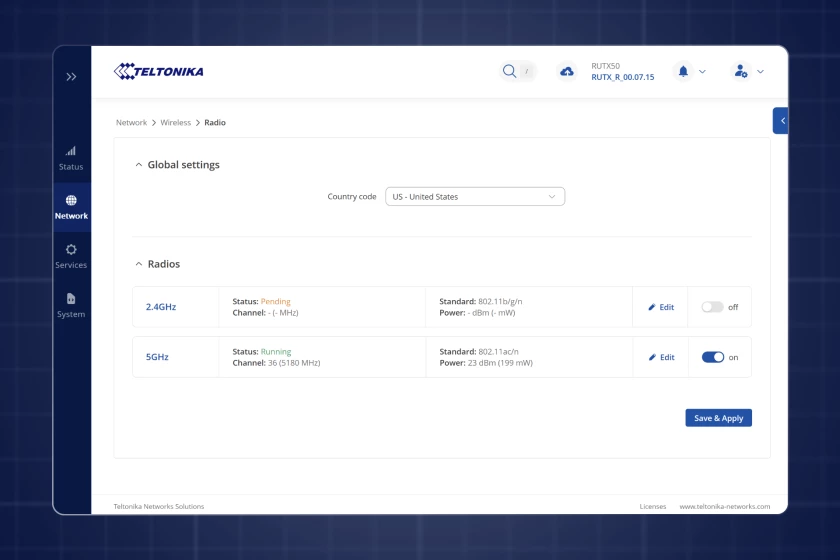The height and width of the screenshot is (560, 840).
Task: Collapse the Radios section
Action: [139, 264]
